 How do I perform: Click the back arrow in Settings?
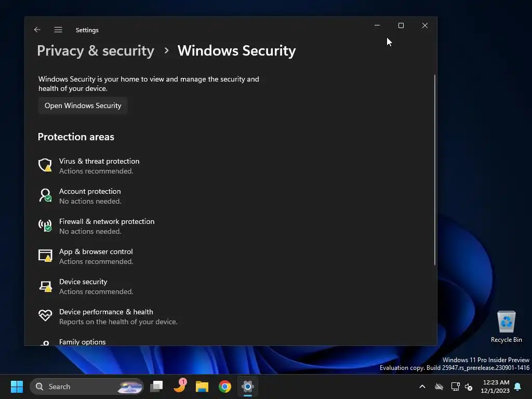coord(37,30)
